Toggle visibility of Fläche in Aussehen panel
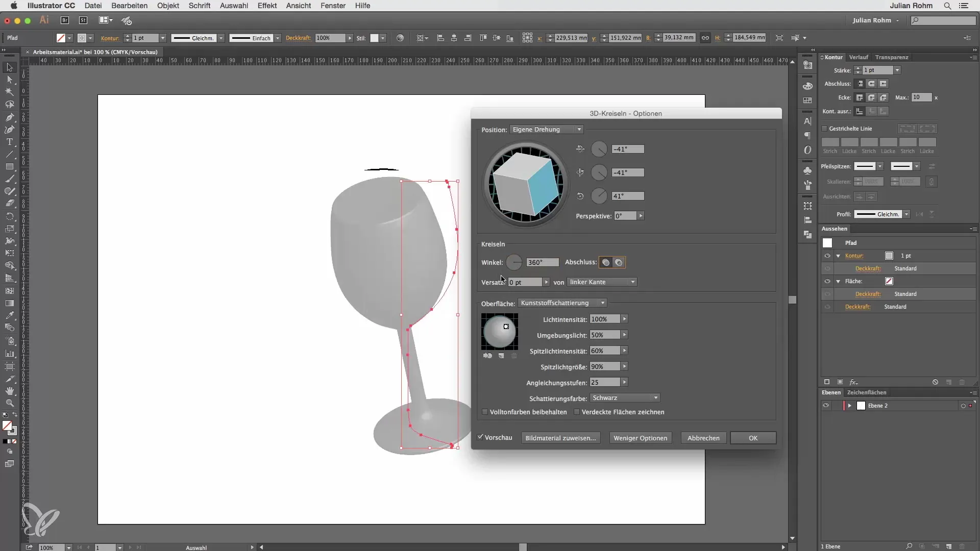 point(827,281)
